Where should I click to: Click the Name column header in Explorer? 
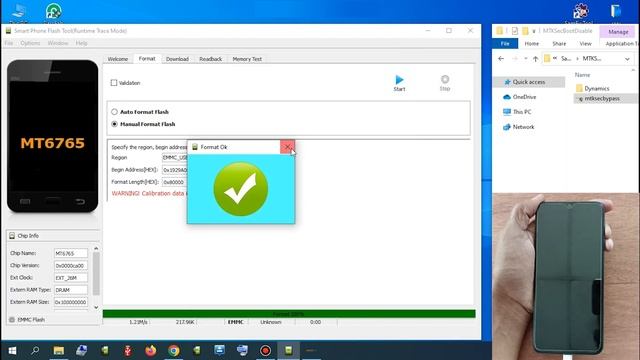[582, 75]
